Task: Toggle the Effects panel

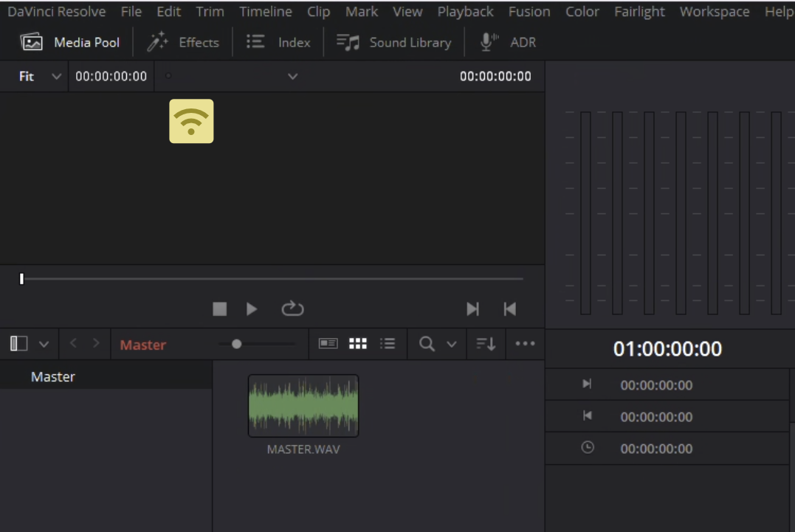Action: click(x=183, y=43)
